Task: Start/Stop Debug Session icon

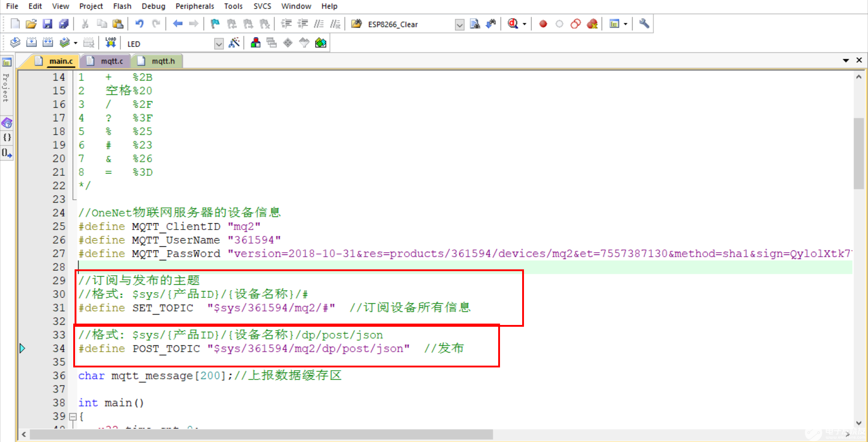Action: [513, 24]
